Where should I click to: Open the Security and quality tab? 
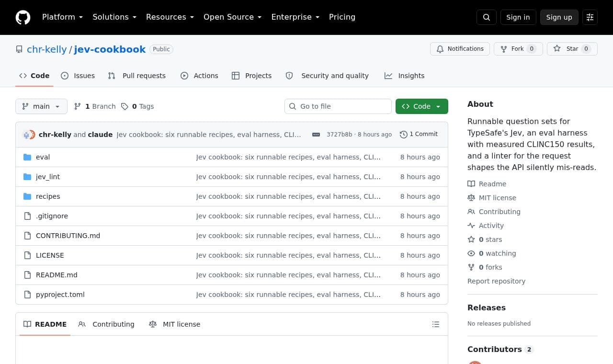(328, 76)
